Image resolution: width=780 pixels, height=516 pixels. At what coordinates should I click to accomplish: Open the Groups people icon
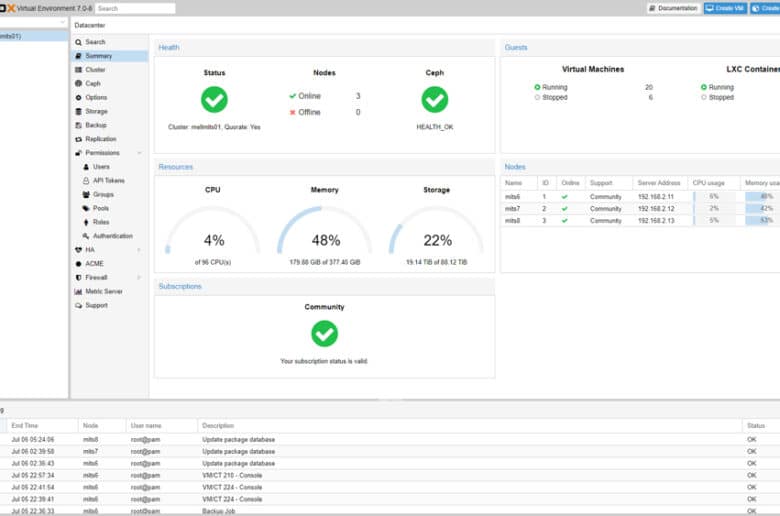86,195
